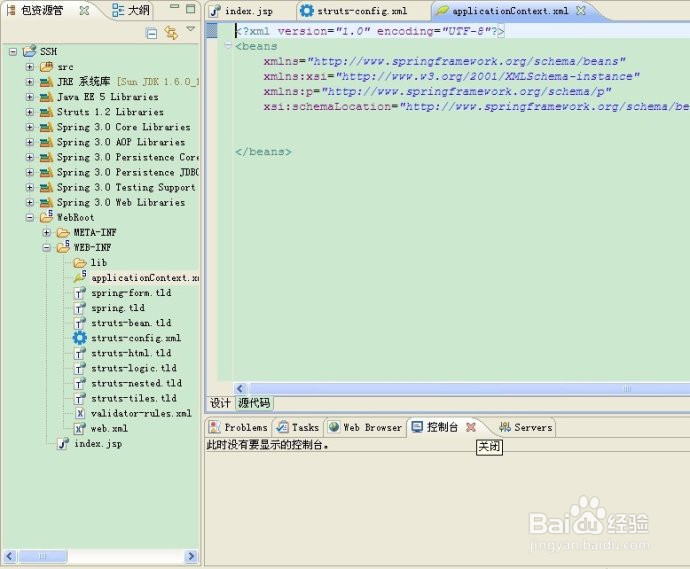690x569 pixels.
Task: Click applicationContext.xml leaf icon in tree
Action: 80,276
